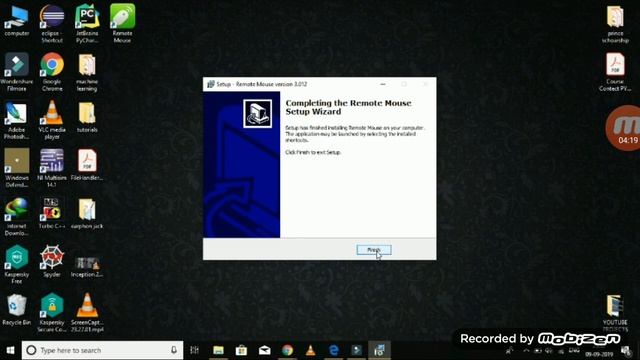Select the Course Contact PDF icon

pos(615,72)
